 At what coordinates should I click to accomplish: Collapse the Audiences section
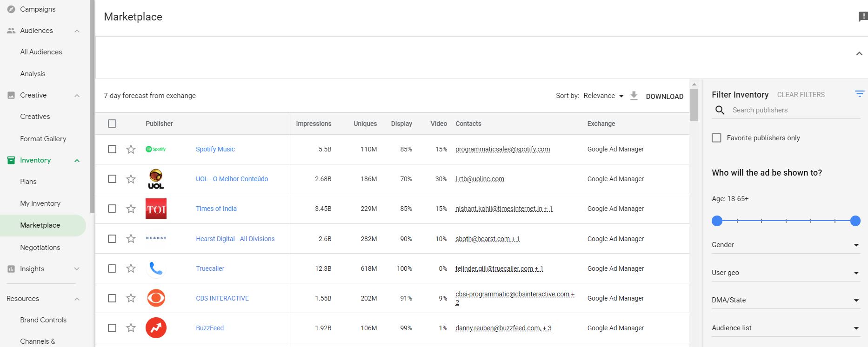(x=77, y=31)
